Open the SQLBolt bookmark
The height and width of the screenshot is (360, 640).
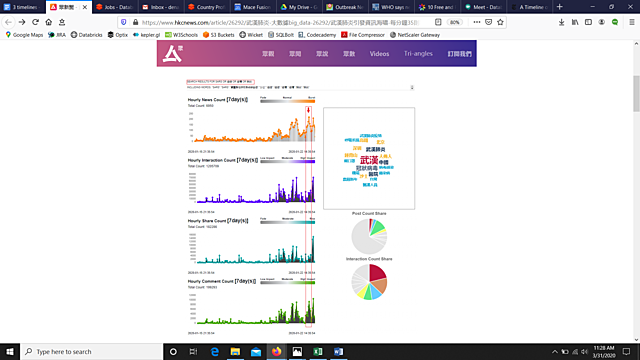281,35
